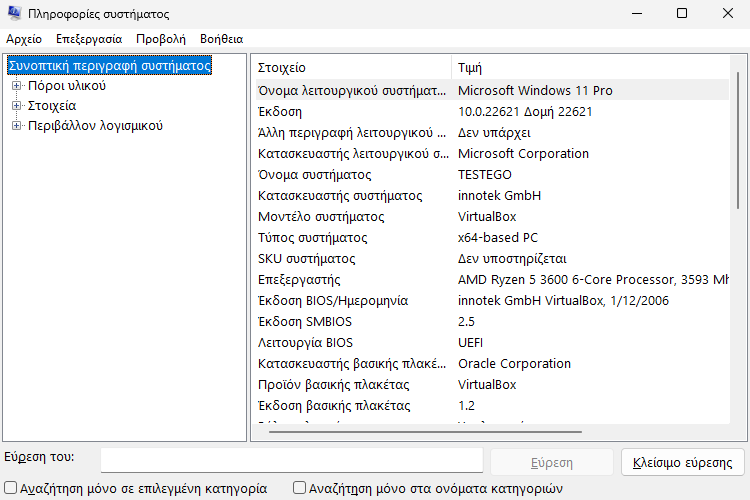Select the Προϊόν βασικής πλακέτας row
Viewport: 750px width, 500px height.
492,385
